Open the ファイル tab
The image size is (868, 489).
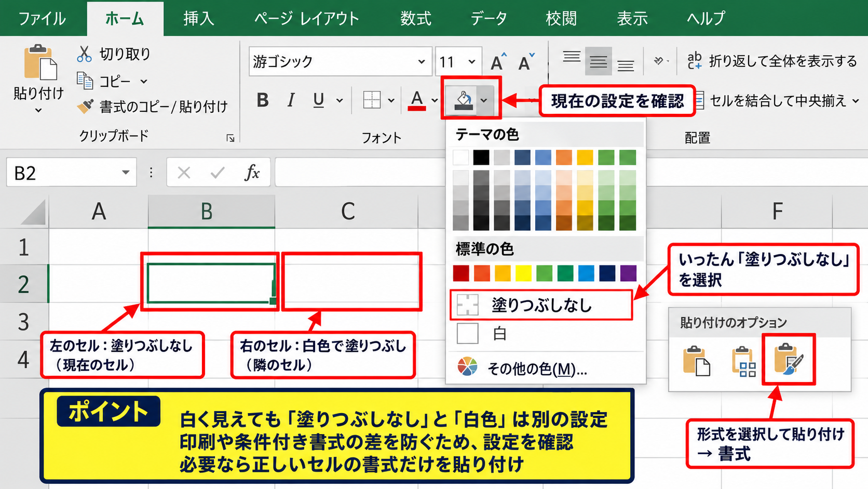pos(42,19)
